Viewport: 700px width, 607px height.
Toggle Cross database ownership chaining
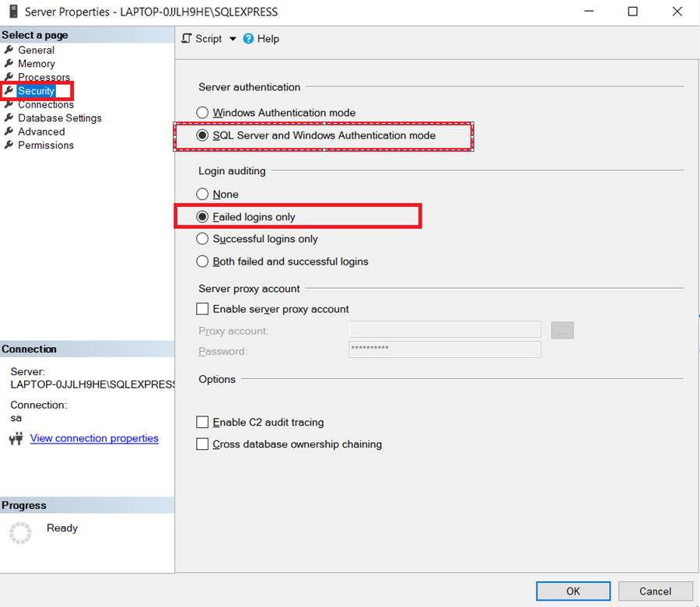[x=202, y=444]
